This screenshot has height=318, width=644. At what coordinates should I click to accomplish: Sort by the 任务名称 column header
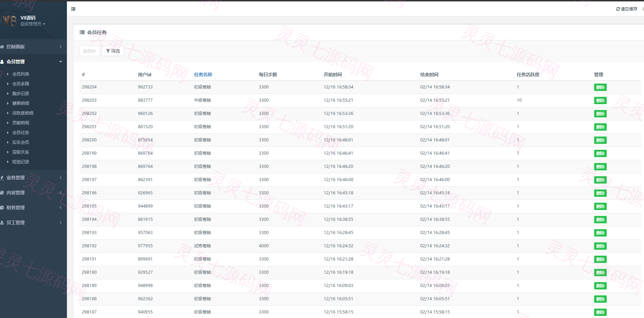[x=203, y=75]
